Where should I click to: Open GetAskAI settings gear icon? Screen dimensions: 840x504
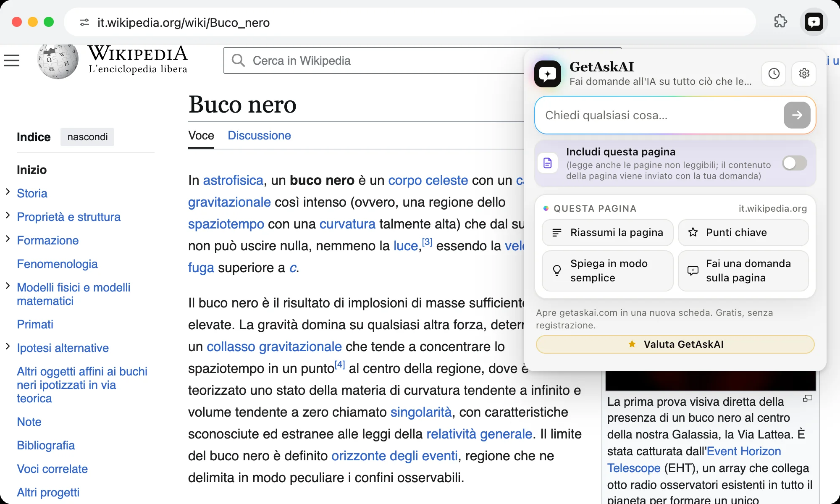[804, 73]
